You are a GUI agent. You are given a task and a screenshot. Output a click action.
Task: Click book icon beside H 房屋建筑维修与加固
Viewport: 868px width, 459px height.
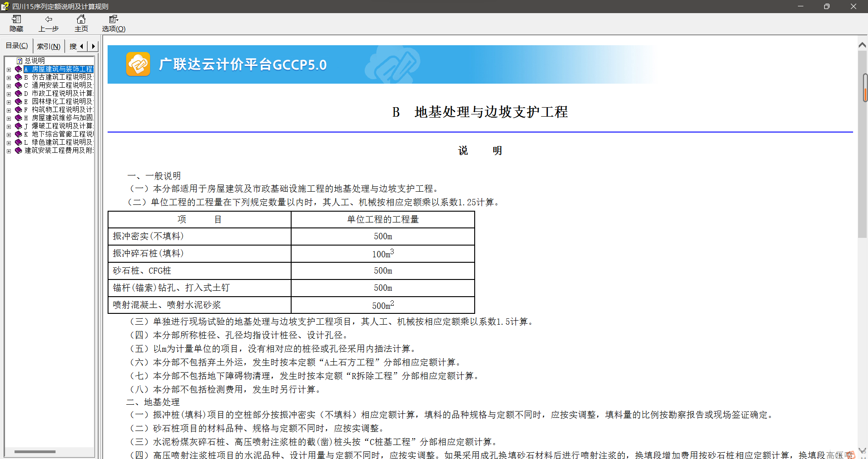click(19, 118)
